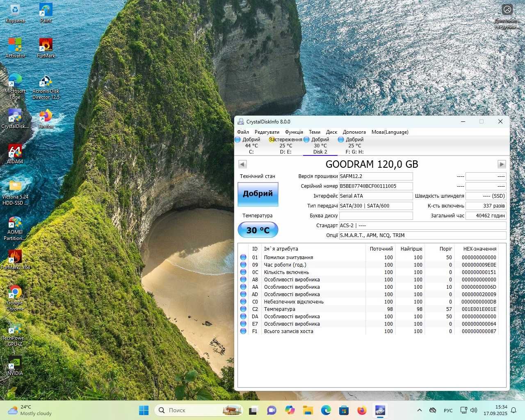The height and width of the screenshot is (420, 525).
Task: Open the Теми menu
Action: (315, 132)
